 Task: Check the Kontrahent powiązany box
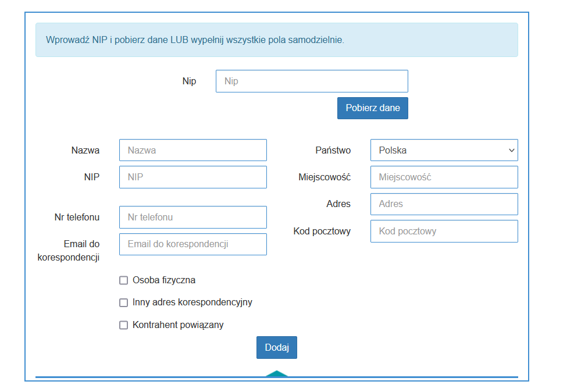(123, 325)
